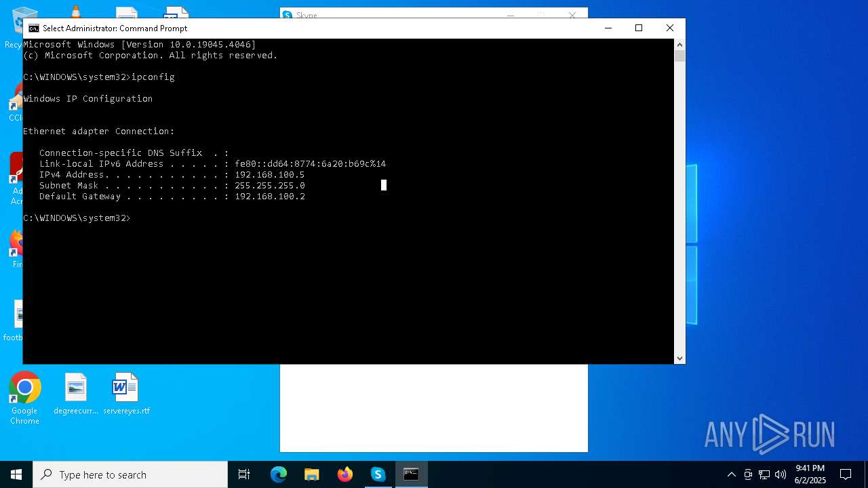
Task: Open the volume tray icon
Action: (x=780, y=474)
